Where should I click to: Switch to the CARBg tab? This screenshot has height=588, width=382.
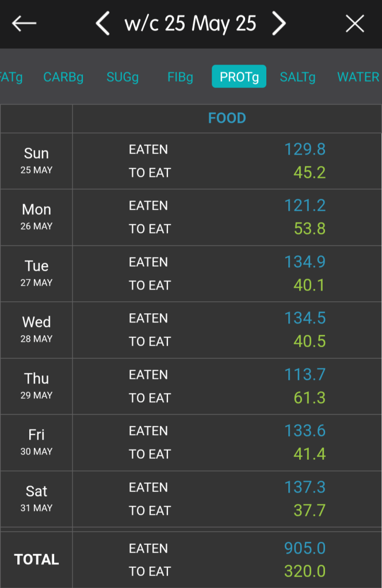coord(63,76)
